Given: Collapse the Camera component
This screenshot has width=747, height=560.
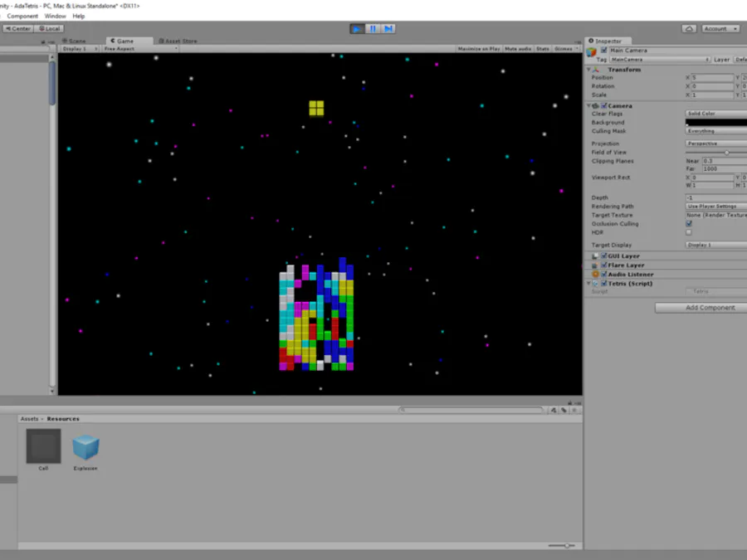Looking at the screenshot, I should (x=588, y=105).
